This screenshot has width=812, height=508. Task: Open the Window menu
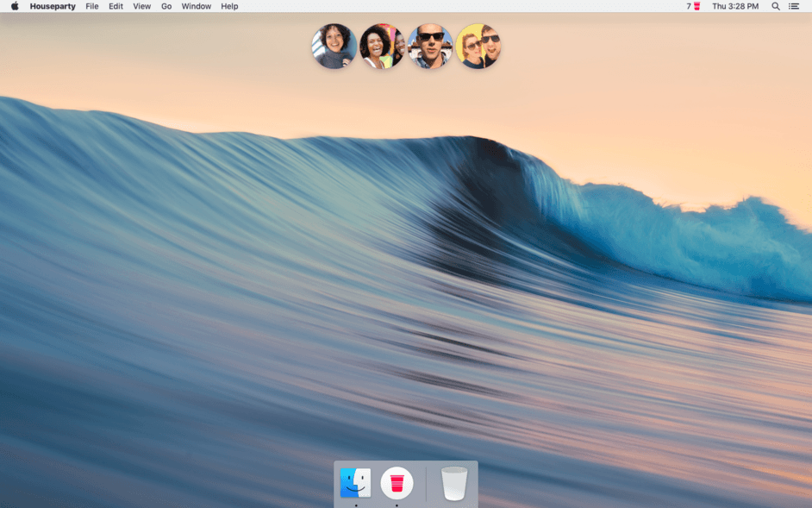(197, 6)
